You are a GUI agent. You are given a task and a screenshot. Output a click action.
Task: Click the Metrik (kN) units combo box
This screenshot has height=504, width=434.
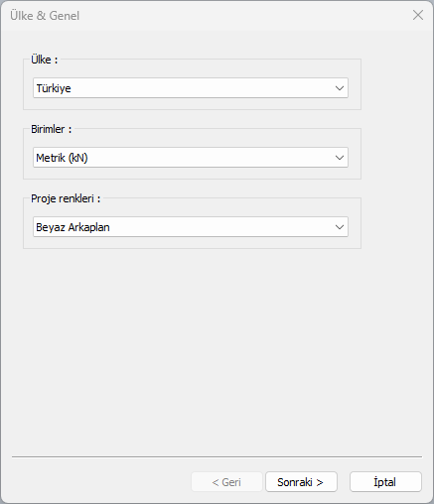191,158
